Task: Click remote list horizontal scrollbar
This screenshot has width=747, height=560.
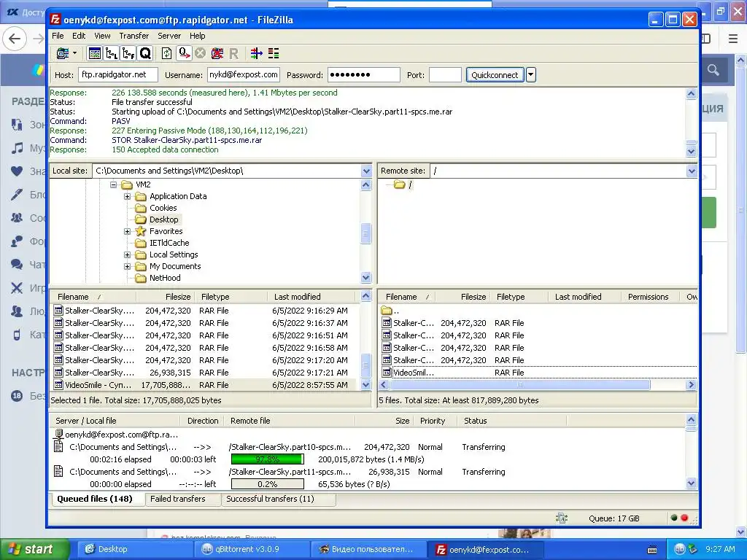Action: click(x=519, y=385)
